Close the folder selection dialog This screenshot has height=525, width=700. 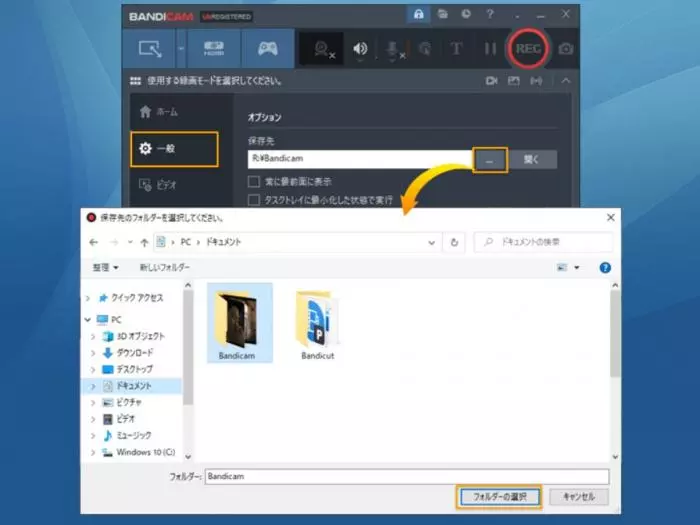[611, 217]
